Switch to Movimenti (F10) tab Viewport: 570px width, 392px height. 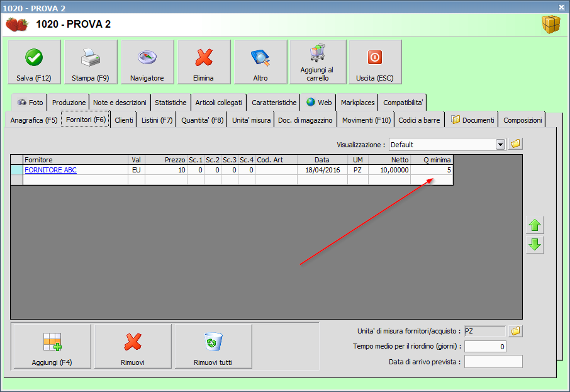[x=366, y=120]
